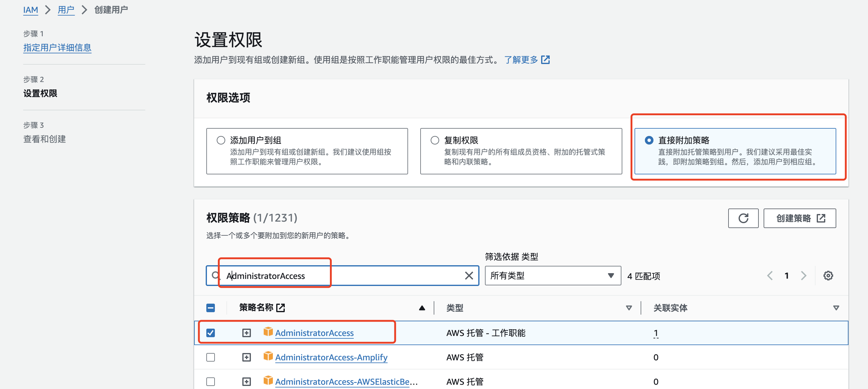
Task: Open the 了解更多 help link
Action: tap(521, 60)
